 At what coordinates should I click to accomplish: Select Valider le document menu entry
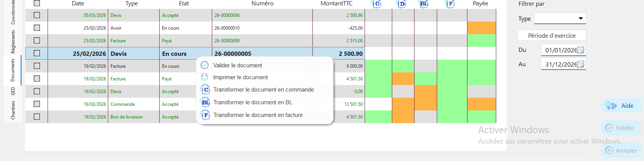coord(265,65)
